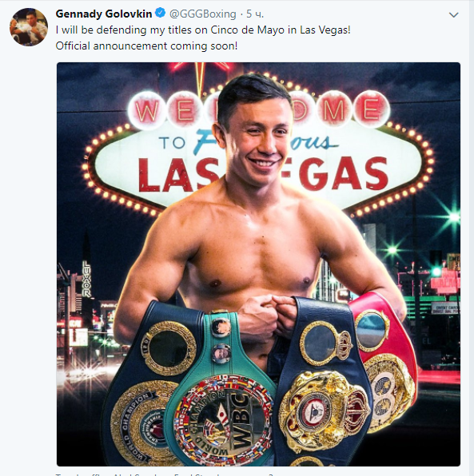
Task: Click the '5 ч.' tweet timestamp
Action: (255, 14)
